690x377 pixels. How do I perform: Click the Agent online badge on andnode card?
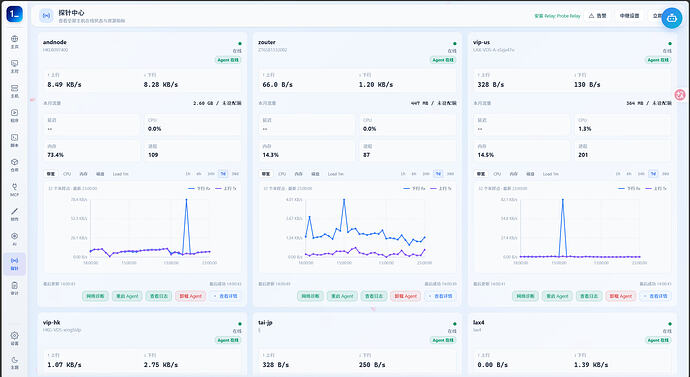(228, 60)
